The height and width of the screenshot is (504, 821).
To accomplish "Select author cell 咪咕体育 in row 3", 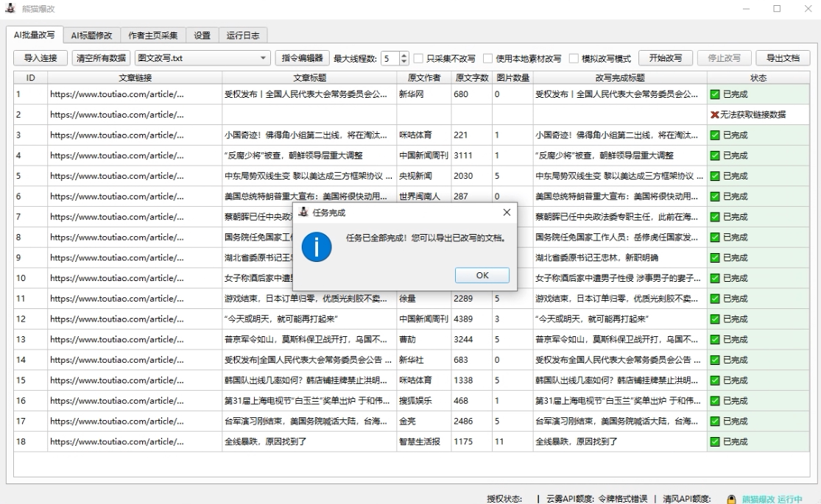I will tap(423, 135).
